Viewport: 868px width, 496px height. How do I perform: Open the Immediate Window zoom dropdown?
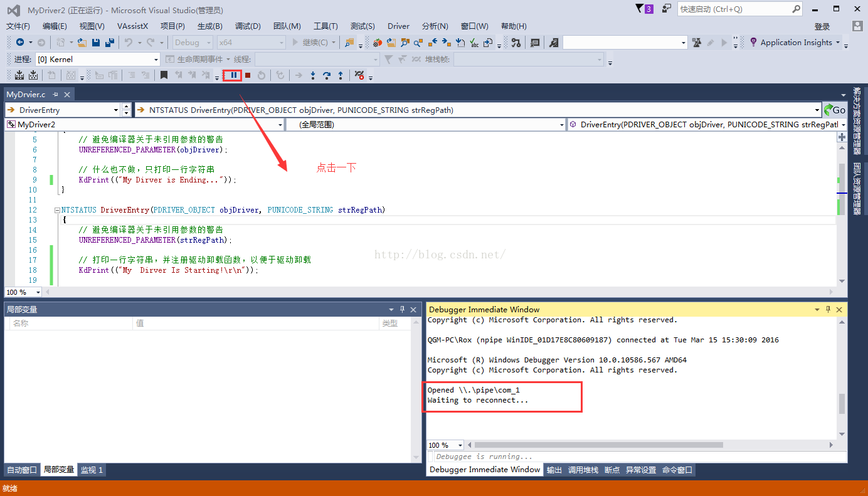[x=460, y=445]
